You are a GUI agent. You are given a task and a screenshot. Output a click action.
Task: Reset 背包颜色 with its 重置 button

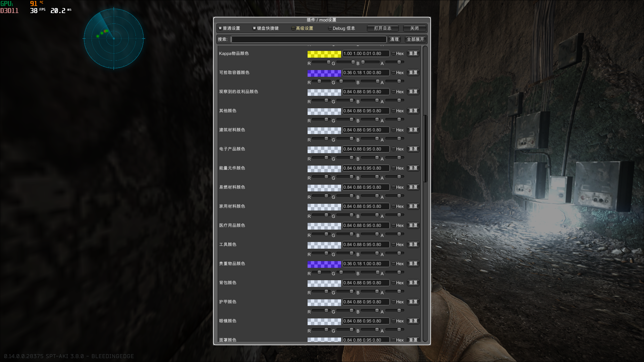(413, 283)
